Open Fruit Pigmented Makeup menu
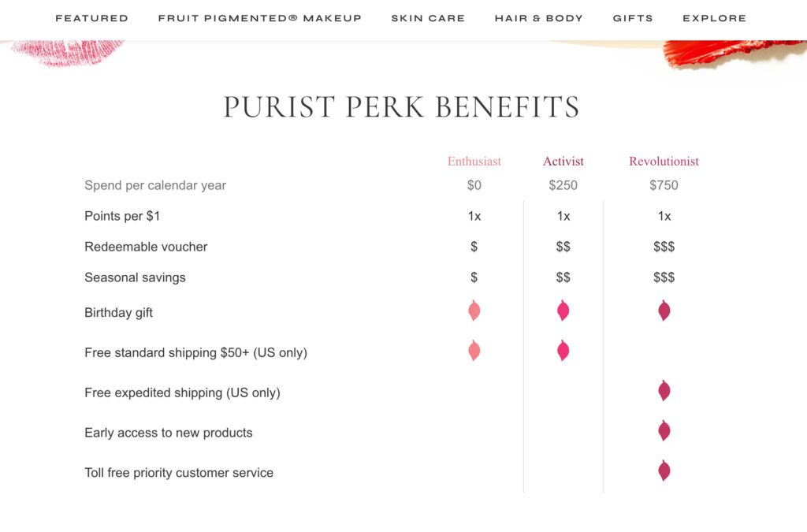The image size is (807, 532). (260, 18)
